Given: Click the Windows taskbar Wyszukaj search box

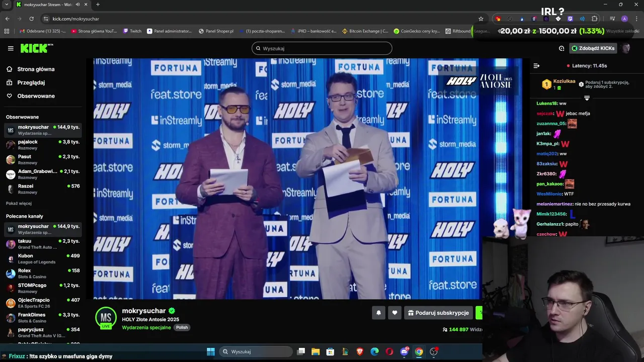Looking at the screenshot, I should point(256,351).
